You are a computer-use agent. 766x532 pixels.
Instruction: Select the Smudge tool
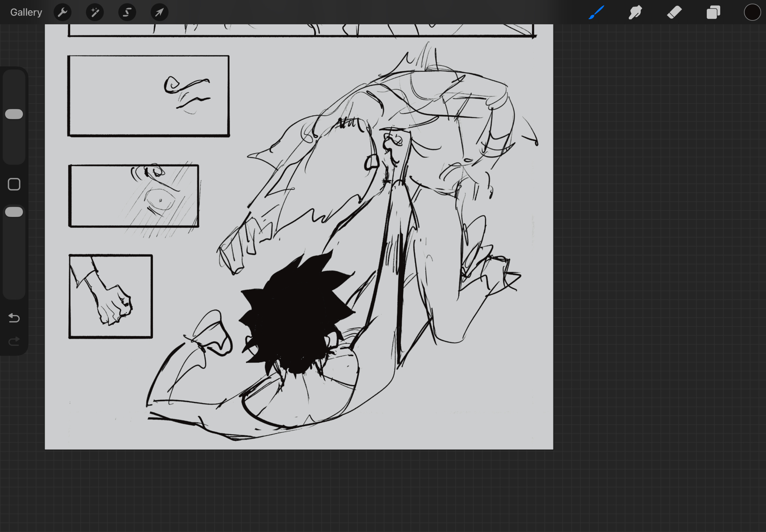pos(635,12)
